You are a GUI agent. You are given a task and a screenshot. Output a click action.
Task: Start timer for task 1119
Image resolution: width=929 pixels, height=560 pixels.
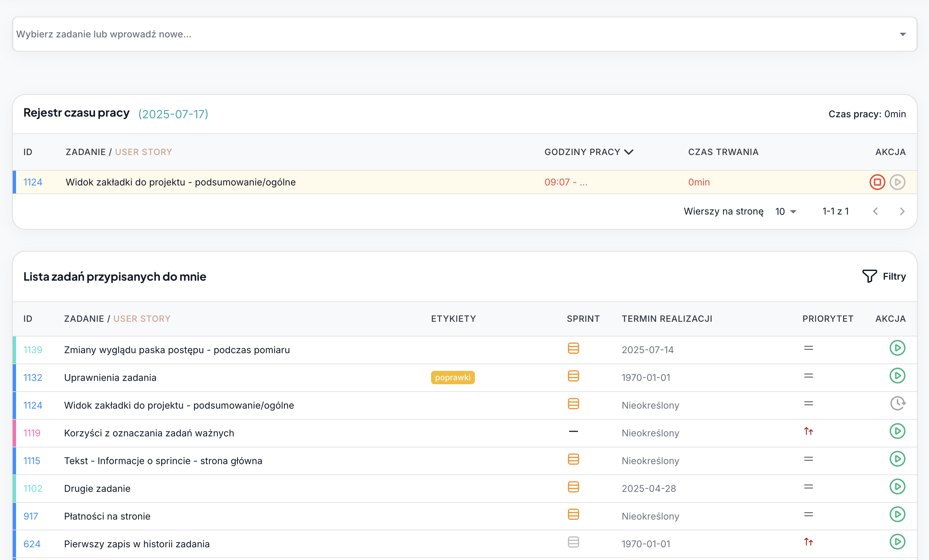coord(897,431)
